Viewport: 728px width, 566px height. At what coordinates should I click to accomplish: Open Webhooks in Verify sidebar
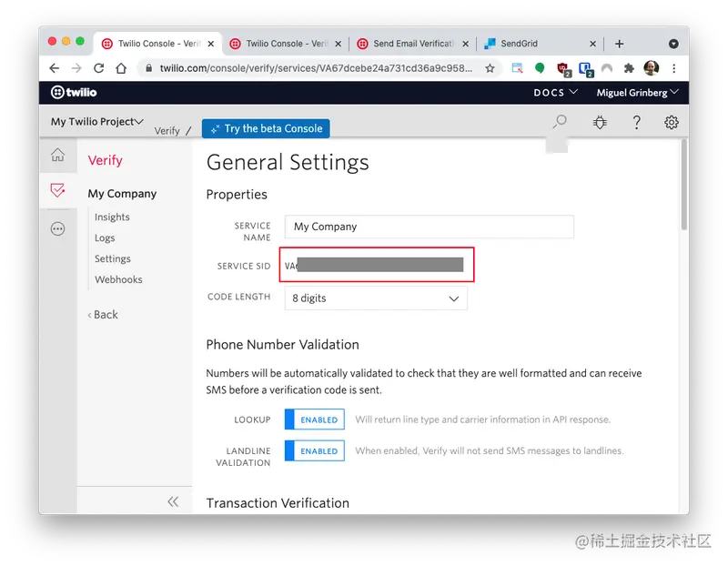tap(118, 279)
